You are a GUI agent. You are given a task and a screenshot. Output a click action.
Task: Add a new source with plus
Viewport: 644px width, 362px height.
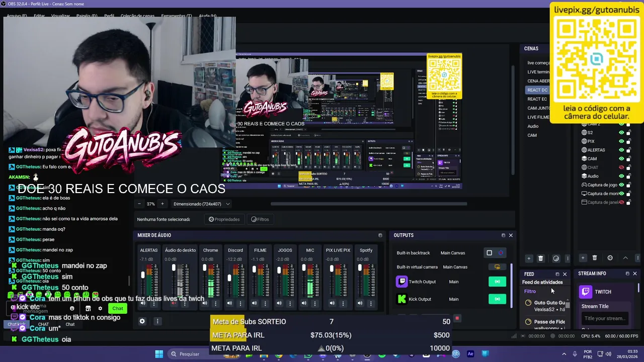(x=583, y=258)
